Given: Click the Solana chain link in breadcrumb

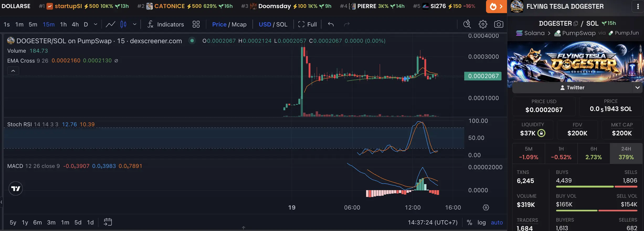Looking at the screenshot, I should click(530, 33).
